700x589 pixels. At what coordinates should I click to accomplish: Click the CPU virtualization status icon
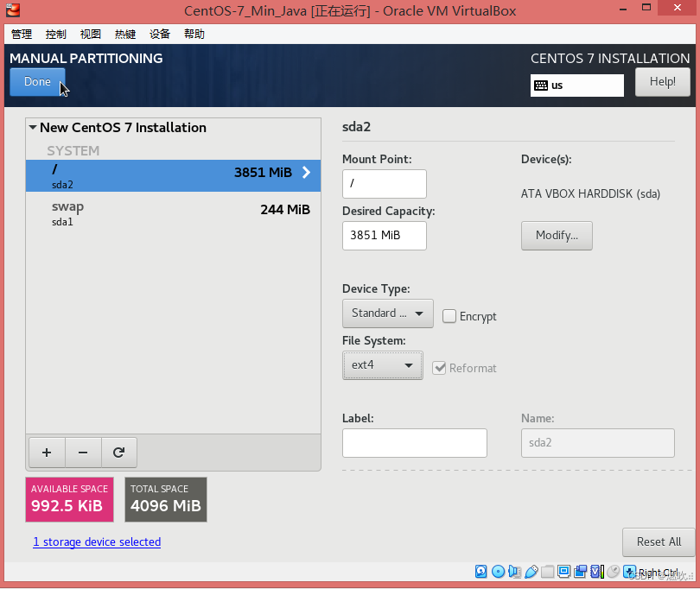click(597, 572)
